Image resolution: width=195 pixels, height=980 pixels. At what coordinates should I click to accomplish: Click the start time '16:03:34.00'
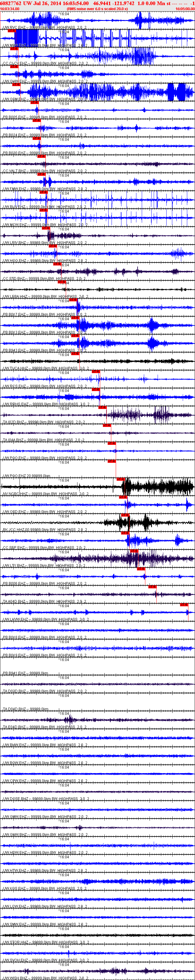point(10,9)
